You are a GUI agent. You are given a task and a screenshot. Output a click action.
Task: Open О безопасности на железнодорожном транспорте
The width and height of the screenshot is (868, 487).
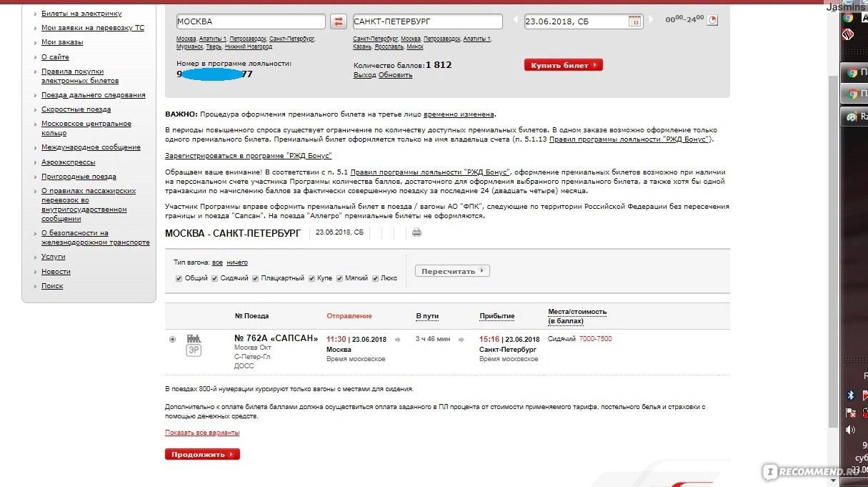coord(96,237)
